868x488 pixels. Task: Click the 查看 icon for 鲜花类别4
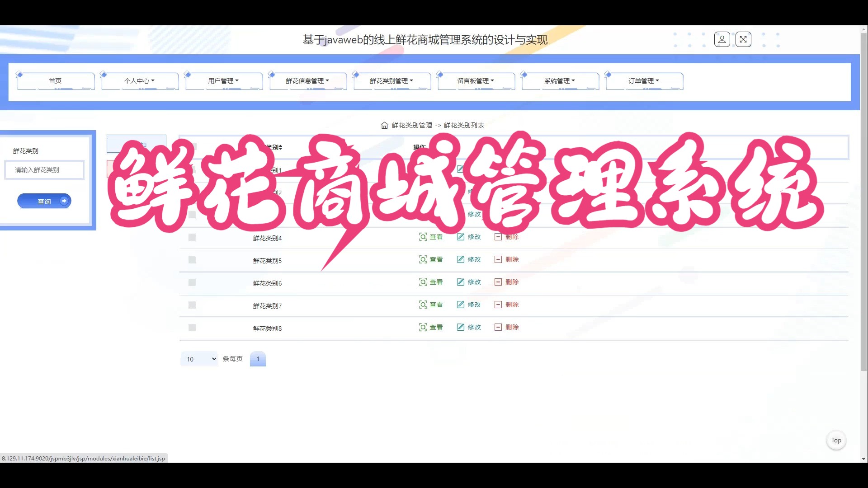423,237
